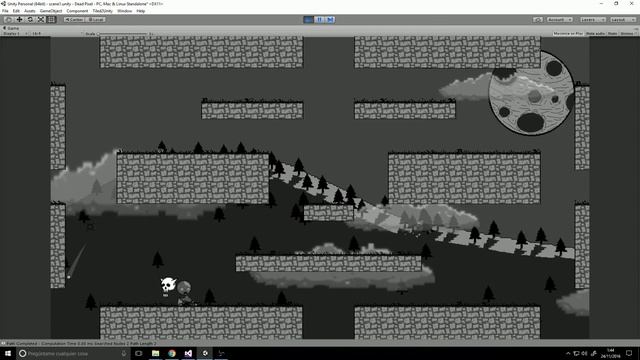Switch to the Game tab

pyautogui.click(x=11, y=28)
